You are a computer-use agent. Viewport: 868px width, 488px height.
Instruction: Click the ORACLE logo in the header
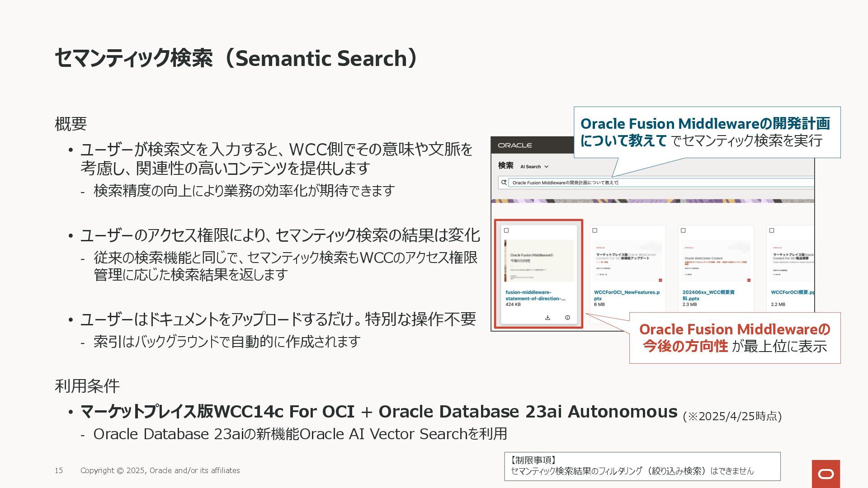click(x=515, y=145)
